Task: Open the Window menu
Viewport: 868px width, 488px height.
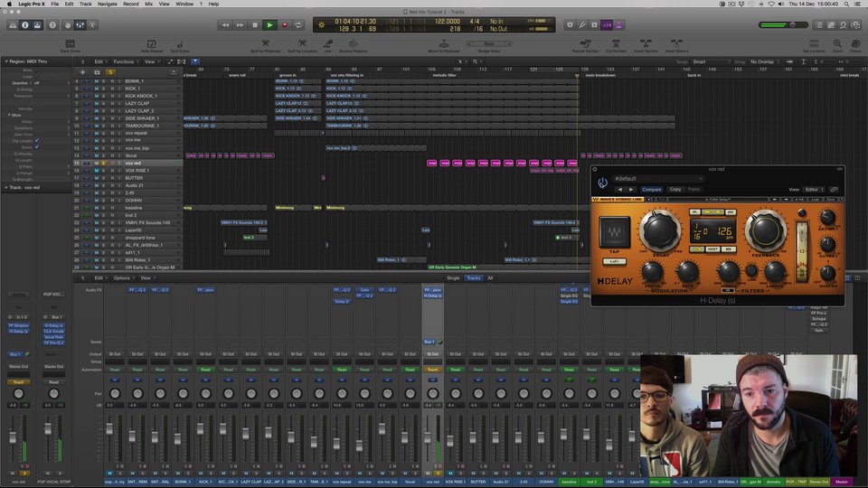Action: click(x=184, y=4)
